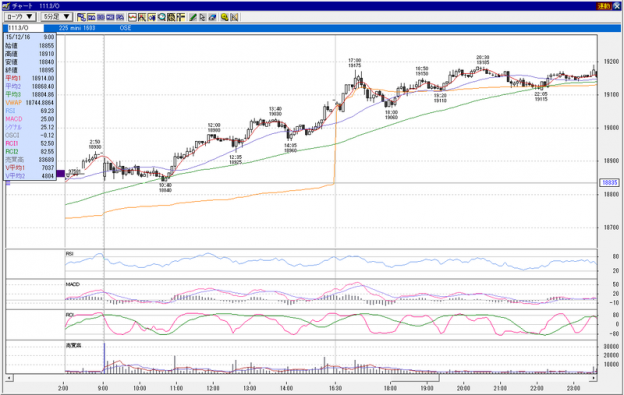Click the 225 mini 1603 instrument label
This screenshot has width=624, height=395.
coord(77,28)
